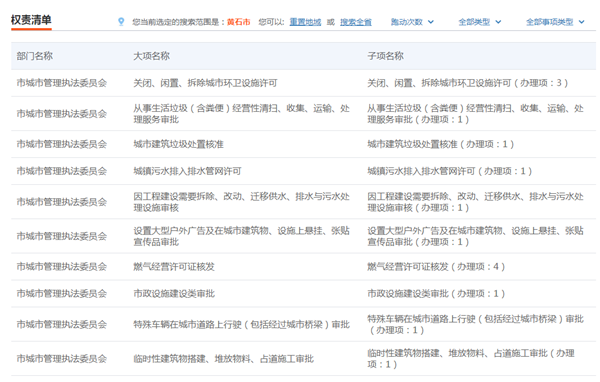Click 设置大型户外广告 item in 大项名称 column
Viewport: 600px width, 382px height.
click(x=241, y=236)
